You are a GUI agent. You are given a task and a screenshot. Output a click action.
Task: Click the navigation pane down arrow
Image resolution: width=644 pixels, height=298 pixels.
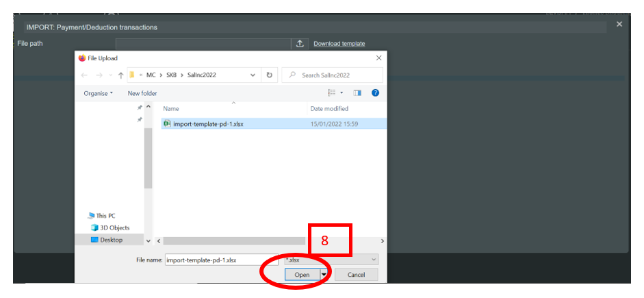(x=149, y=241)
